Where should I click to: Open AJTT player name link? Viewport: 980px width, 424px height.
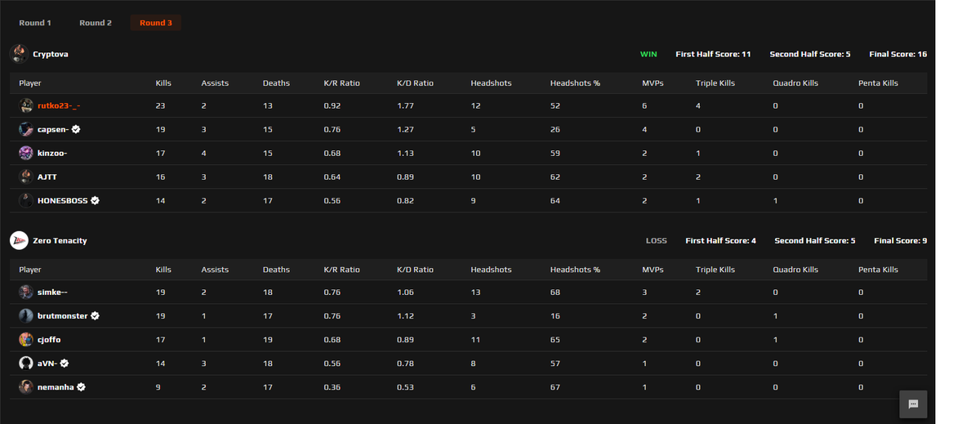click(47, 176)
